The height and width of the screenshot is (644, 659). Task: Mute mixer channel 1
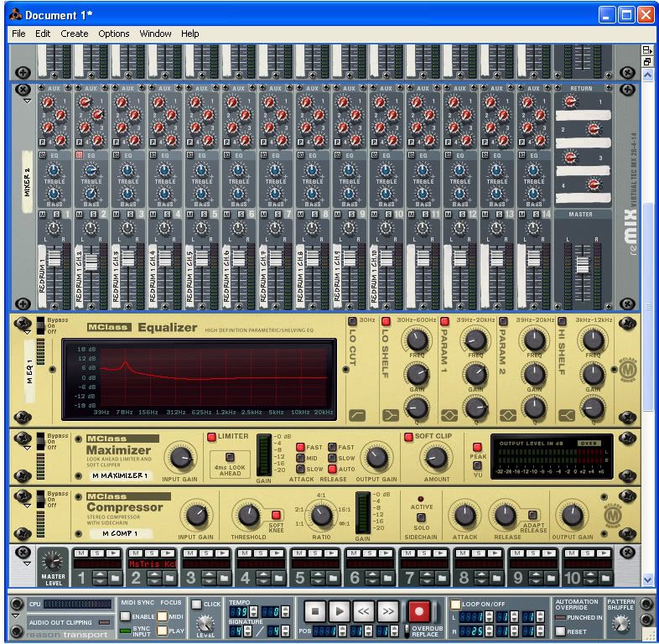pyautogui.click(x=43, y=216)
